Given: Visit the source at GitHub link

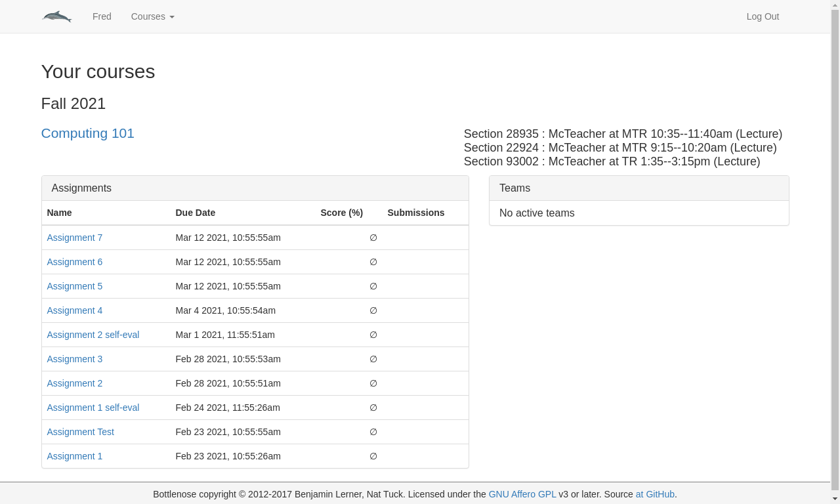Looking at the screenshot, I should point(655,494).
